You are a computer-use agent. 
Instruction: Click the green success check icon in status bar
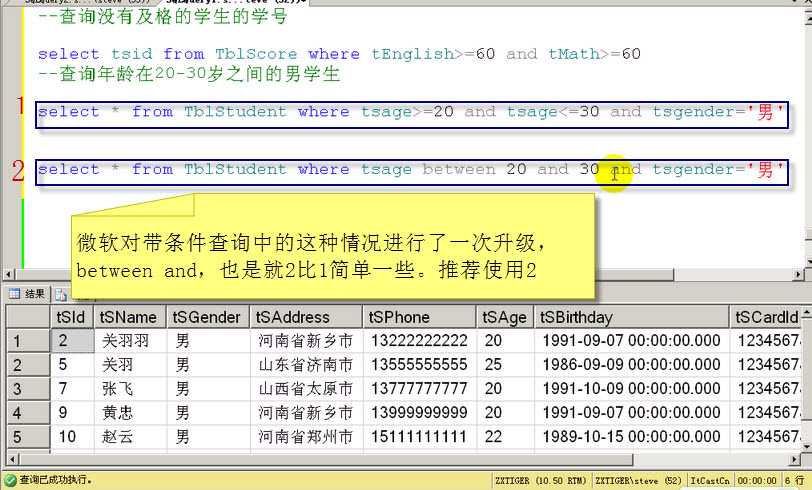(x=10, y=480)
